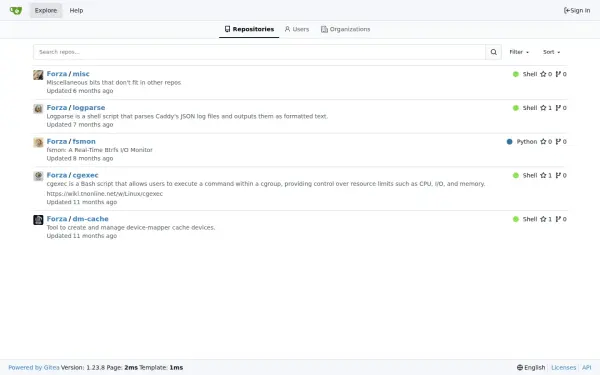Image resolution: width=600 pixels, height=375 pixels.
Task: Open the English language selector
Action: coord(531,367)
